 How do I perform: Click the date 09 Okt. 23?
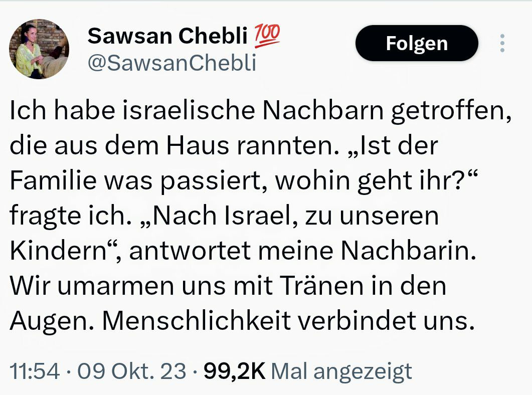(133, 371)
